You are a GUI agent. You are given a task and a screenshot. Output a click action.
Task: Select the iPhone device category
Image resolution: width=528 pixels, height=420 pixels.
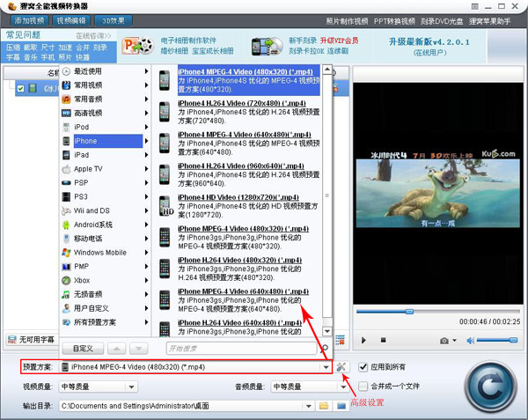click(106, 141)
